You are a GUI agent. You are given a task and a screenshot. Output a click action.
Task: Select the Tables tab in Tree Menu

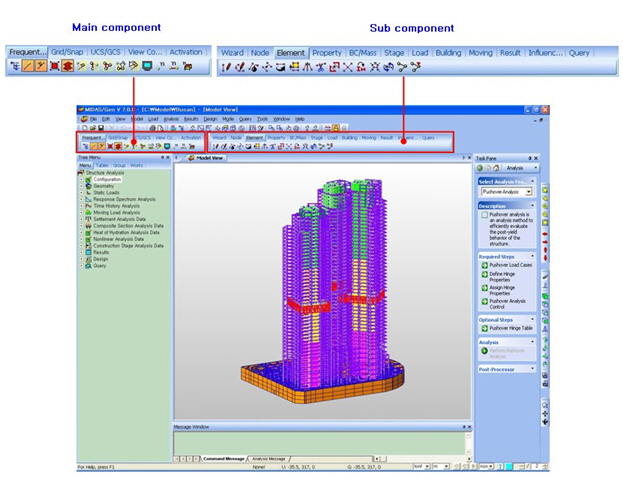(102, 165)
